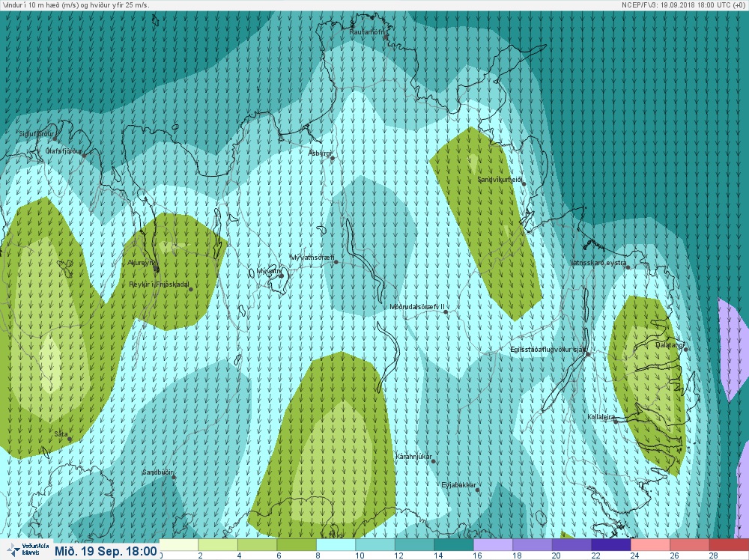This screenshot has height=560, width=749.
Task: Click the Sandbúðir station marker dot
Action: pos(174,477)
